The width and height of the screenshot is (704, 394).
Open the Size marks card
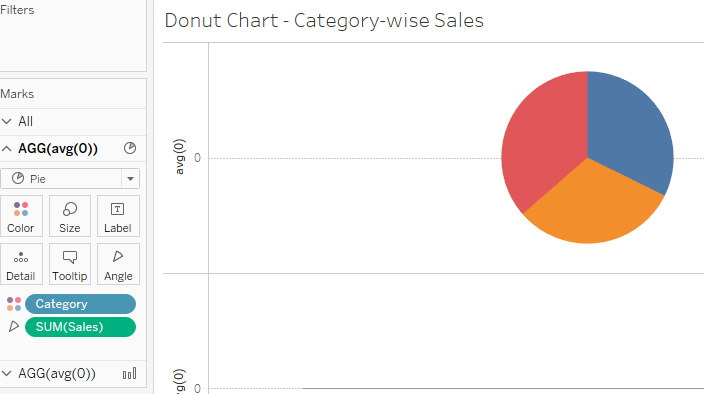70,216
